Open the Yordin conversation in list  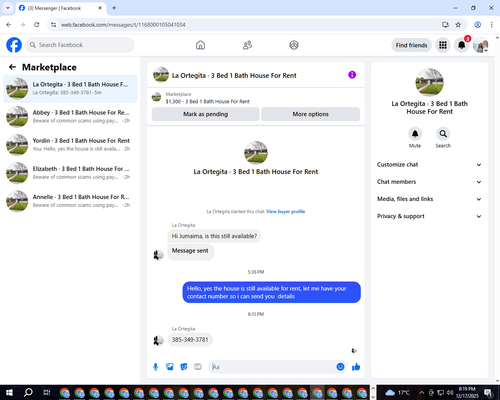70,145
